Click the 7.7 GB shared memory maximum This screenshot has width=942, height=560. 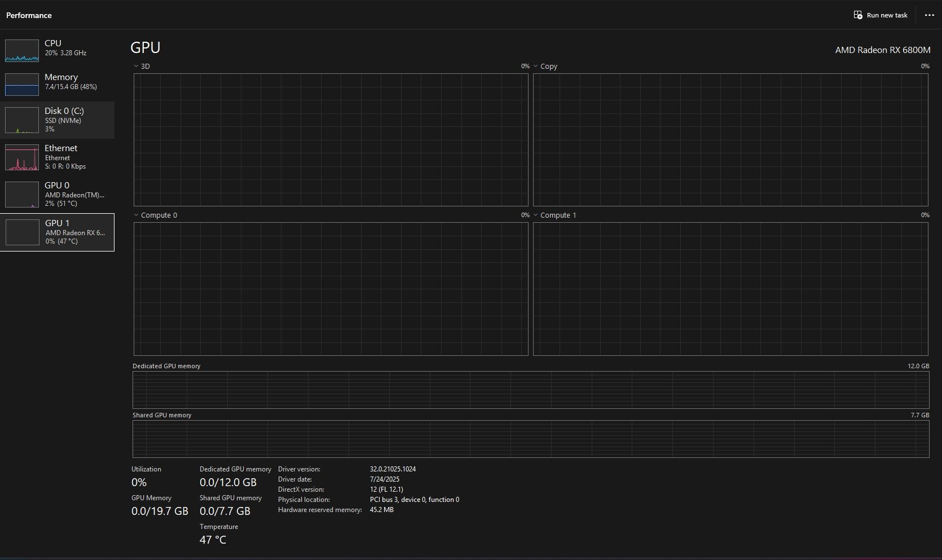(920, 415)
